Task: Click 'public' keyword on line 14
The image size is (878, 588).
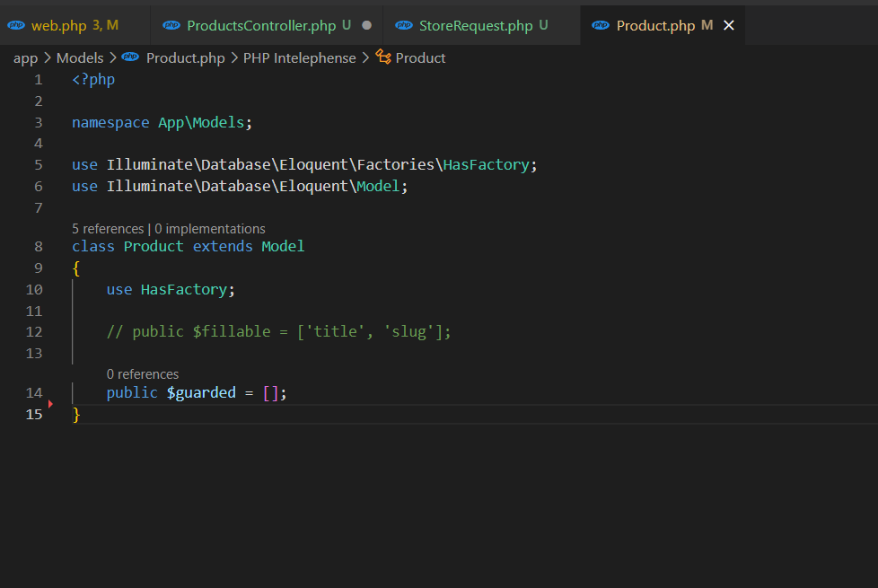Action: coord(132,393)
